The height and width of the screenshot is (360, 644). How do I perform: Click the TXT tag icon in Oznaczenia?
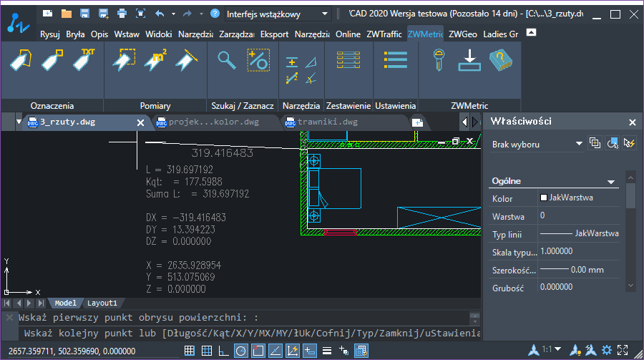point(84,60)
